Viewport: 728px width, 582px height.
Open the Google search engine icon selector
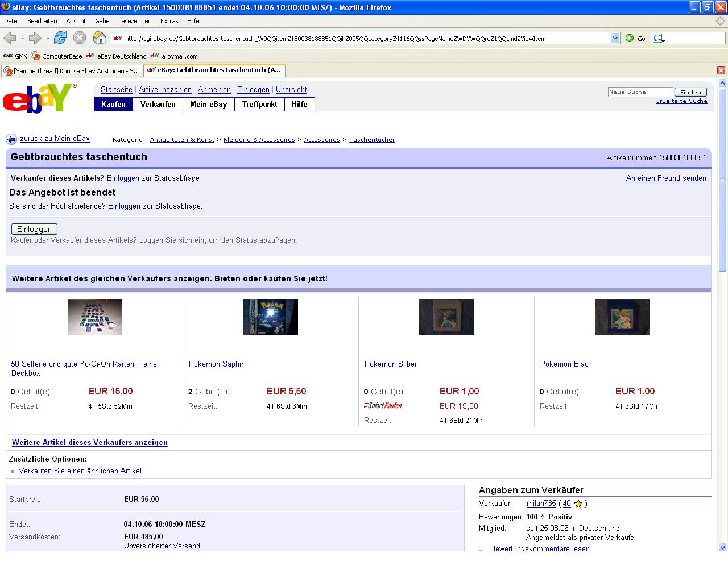pos(659,38)
